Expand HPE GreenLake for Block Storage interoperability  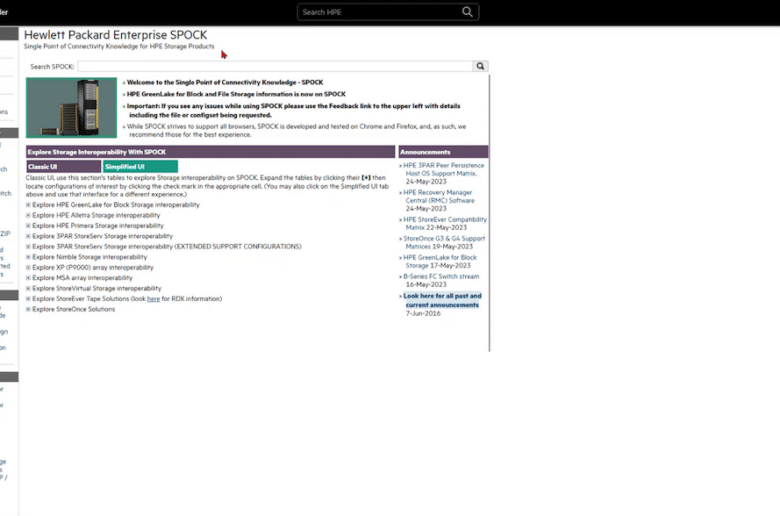coord(28,205)
